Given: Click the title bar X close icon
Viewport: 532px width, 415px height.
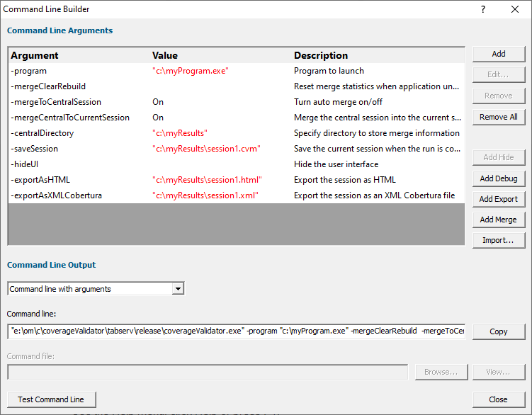Looking at the screenshot, I should click(515, 9).
